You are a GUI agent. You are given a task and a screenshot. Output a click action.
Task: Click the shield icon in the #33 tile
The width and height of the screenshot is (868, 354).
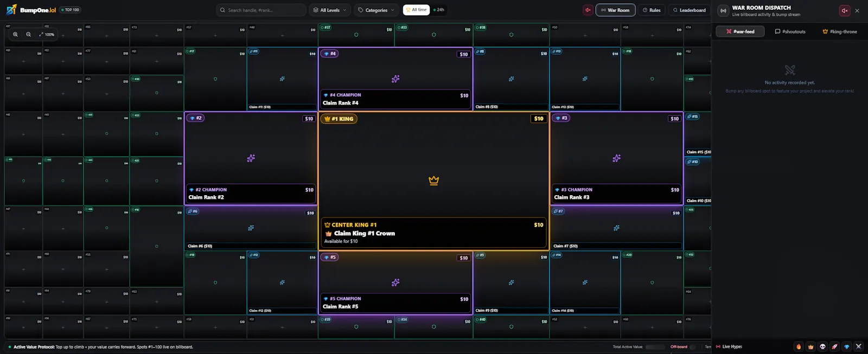pyautogui.click(x=433, y=35)
